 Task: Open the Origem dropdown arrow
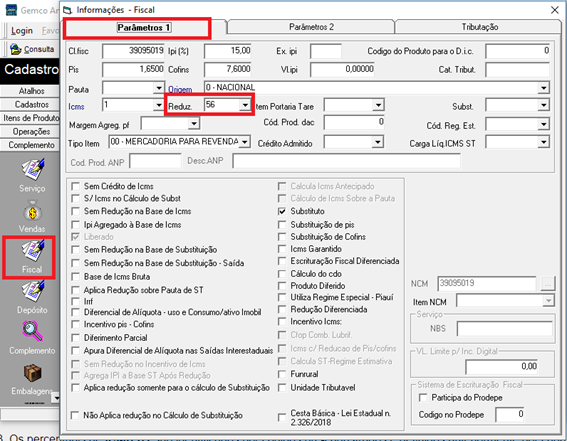click(543, 88)
